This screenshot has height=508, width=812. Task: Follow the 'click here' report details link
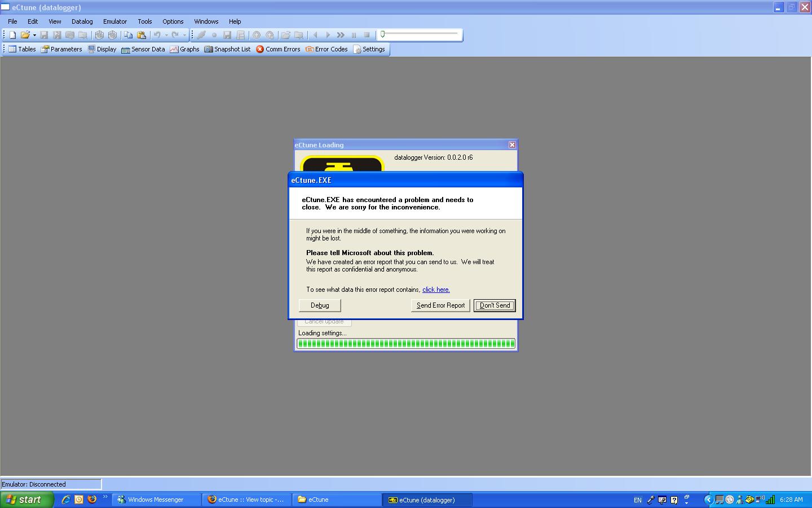436,290
